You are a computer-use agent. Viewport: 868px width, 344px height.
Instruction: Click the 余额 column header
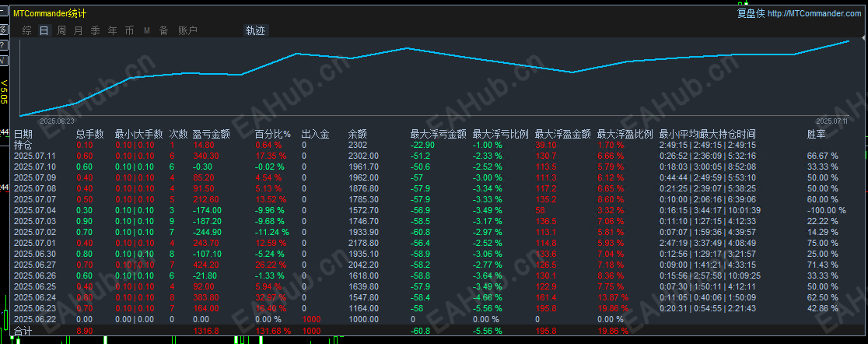click(x=357, y=134)
